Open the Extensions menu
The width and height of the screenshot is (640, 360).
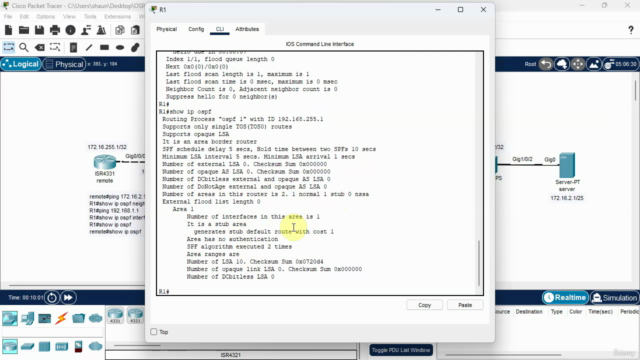coord(117,17)
